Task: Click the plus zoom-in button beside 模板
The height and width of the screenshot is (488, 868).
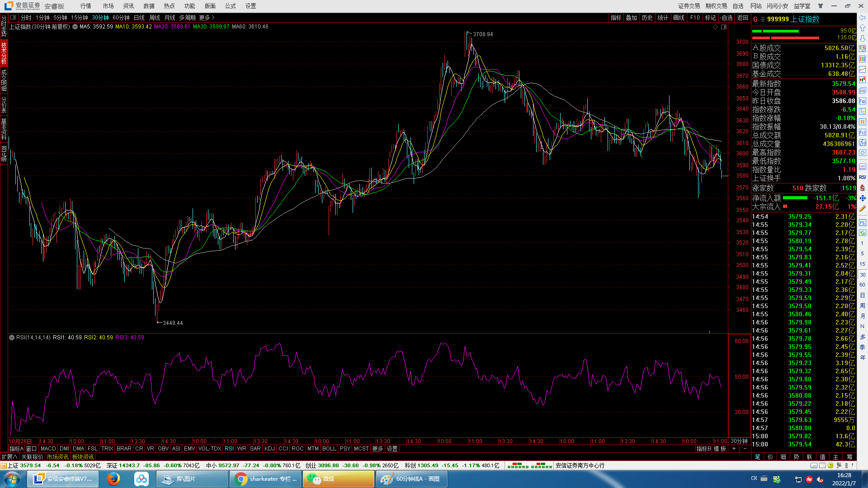Action: click(734, 449)
